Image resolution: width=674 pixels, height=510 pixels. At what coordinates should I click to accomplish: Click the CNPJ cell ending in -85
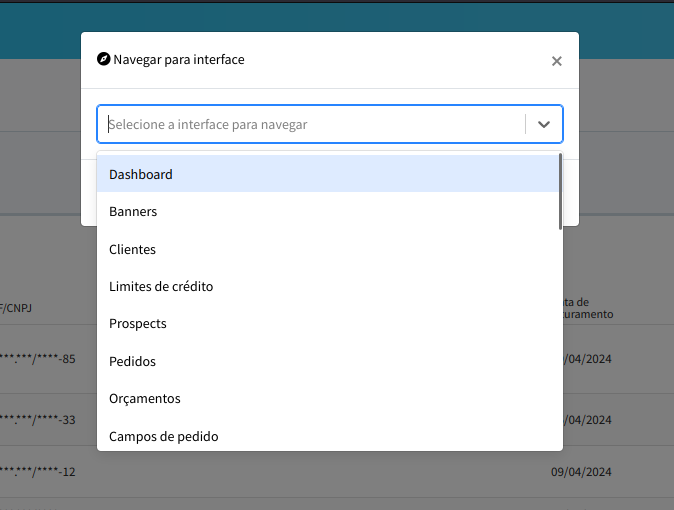pyautogui.click(x=37, y=359)
